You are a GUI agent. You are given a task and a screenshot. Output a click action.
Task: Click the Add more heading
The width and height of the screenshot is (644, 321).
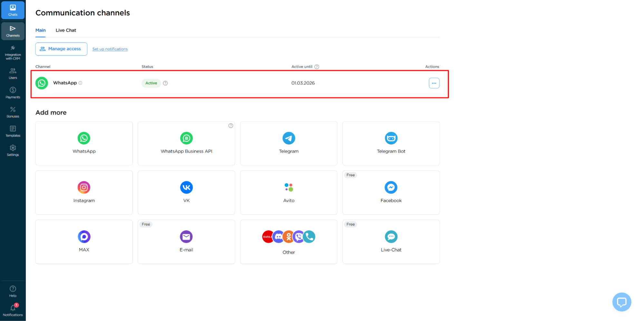click(x=51, y=113)
